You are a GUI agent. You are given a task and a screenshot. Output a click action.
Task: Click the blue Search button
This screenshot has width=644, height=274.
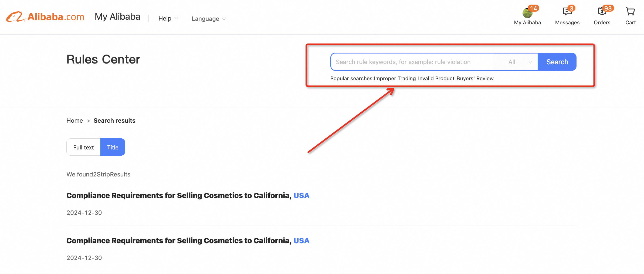point(557,62)
